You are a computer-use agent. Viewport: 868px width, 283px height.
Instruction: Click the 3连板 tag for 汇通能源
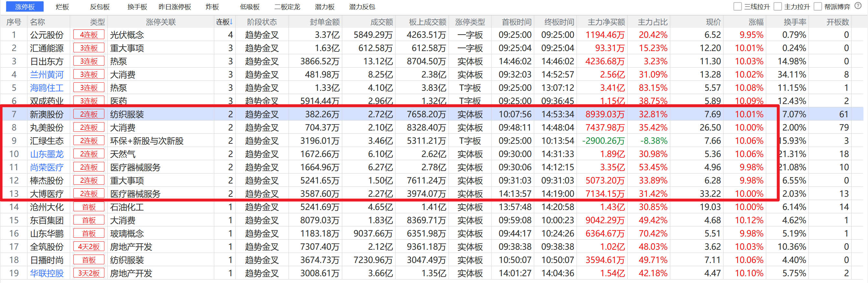[89, 48]
